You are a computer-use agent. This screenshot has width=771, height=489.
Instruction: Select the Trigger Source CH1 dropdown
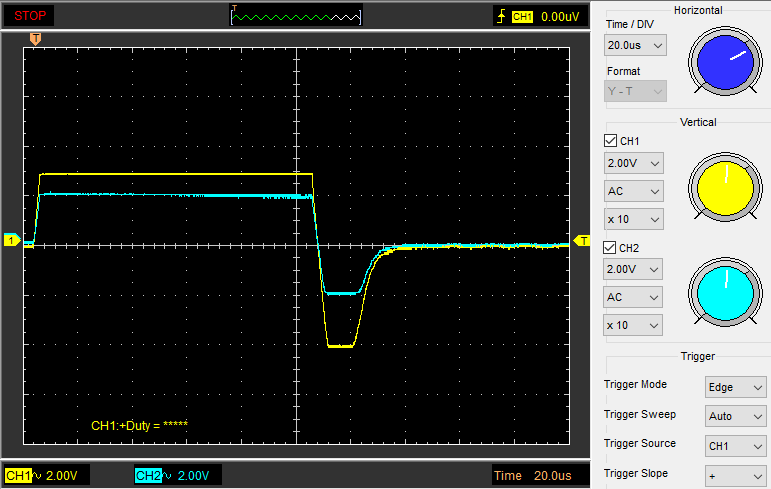point(735,446)
